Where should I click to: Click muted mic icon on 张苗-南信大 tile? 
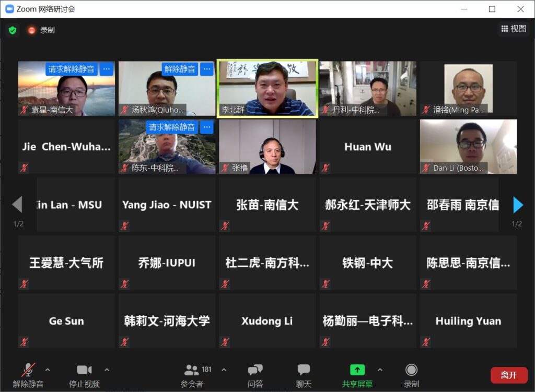click(x=225, y=225)
